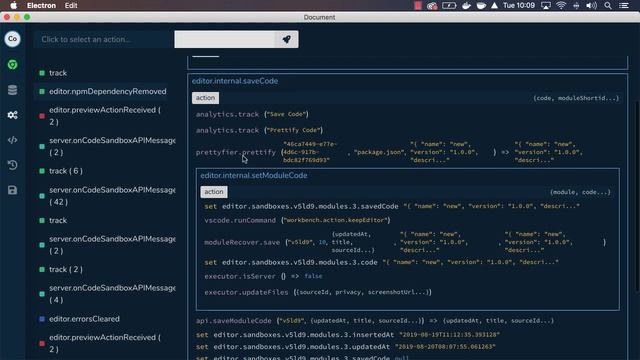
Task: Click the Co avatar icon in sidebar
Action: [x=13, y=39]
